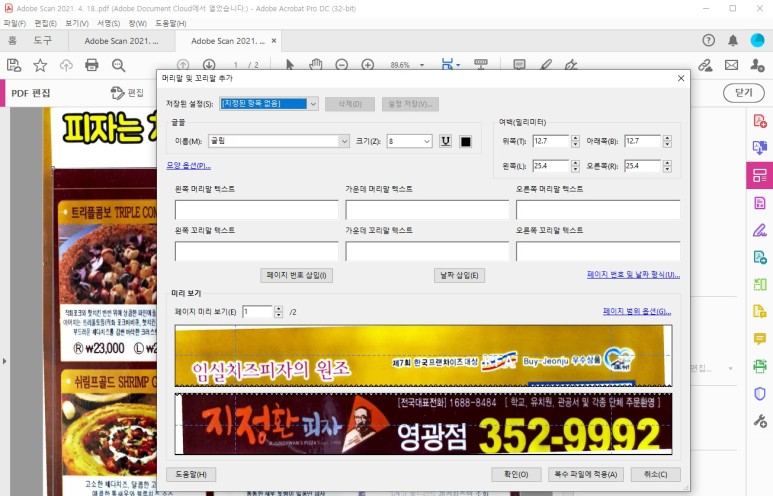Close the header and footer dialog
This screenshot has width=773, height=496.
coord(681,78)
